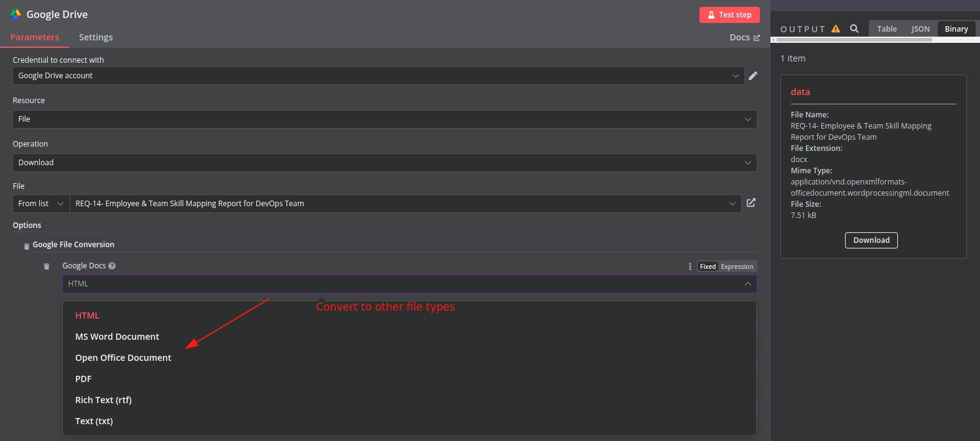Click the 7.51 kB file size value
The height and width of the screenshot is (441, 980).
point(803,216)
